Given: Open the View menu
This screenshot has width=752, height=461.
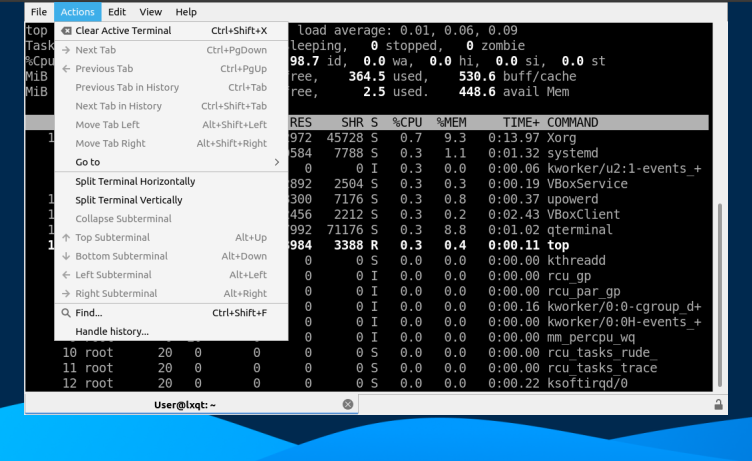Looking at the screenshot, I should (x=151, y=12).
